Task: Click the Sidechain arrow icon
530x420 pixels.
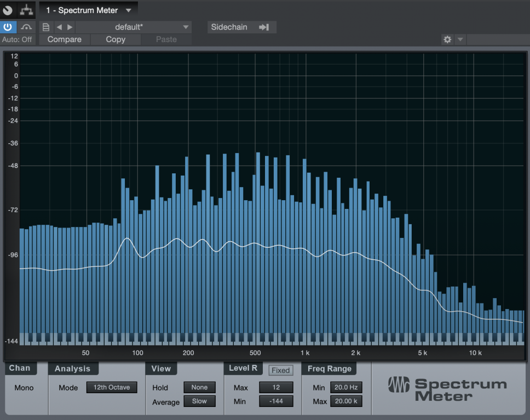Action: tap(264, 27)
